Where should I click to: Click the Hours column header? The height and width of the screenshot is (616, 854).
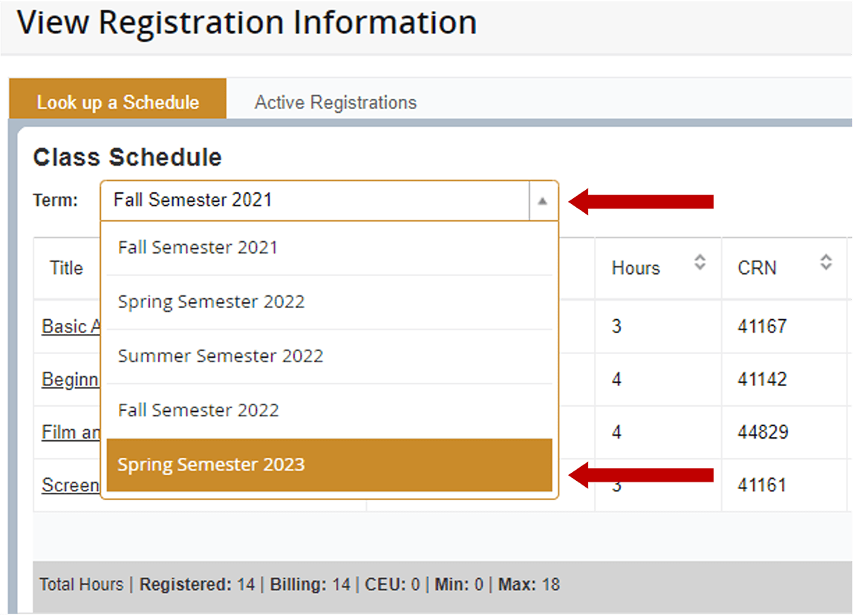(x=636, y=268)
